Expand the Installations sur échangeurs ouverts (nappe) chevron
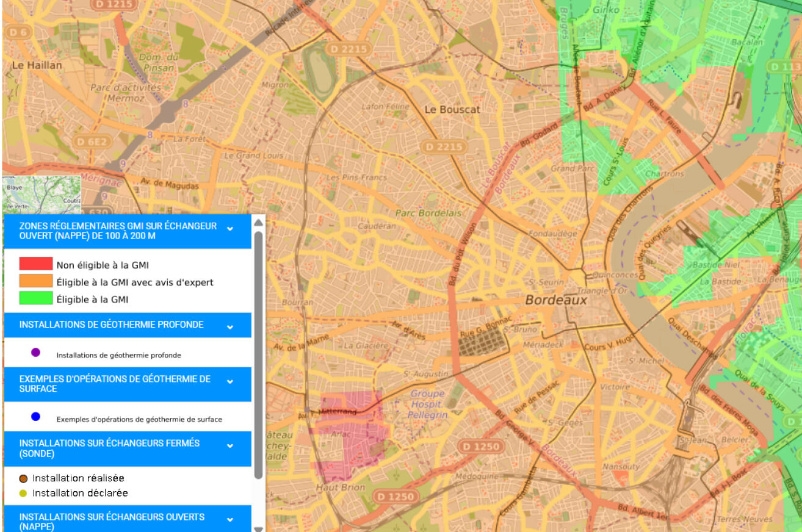 230,520
